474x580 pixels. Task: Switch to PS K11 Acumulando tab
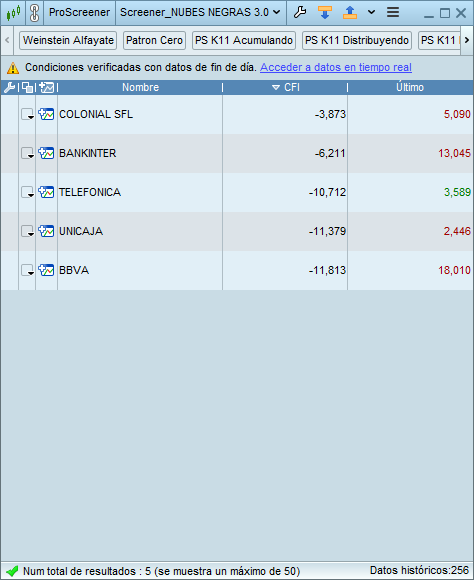[x=244, y=40]
